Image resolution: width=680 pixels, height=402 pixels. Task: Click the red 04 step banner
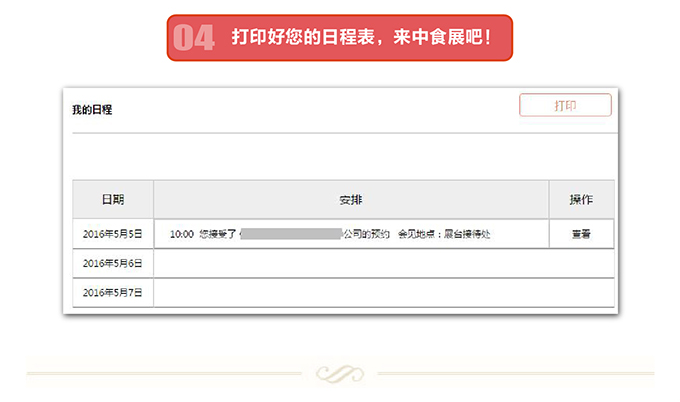[x=340, y=38]
